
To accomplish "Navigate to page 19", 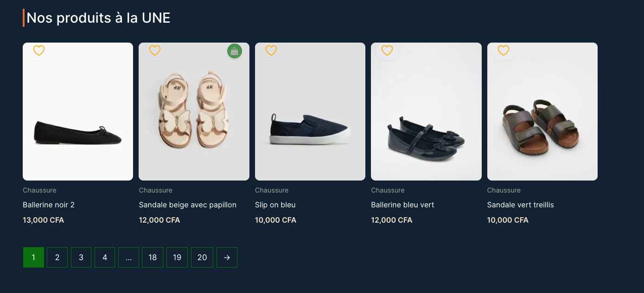I will (177, 257).
